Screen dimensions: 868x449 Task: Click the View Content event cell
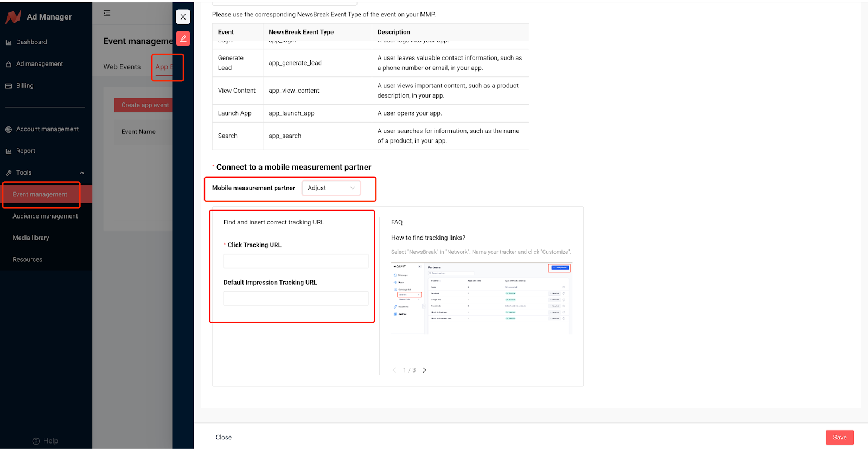[x=238, y=91]
